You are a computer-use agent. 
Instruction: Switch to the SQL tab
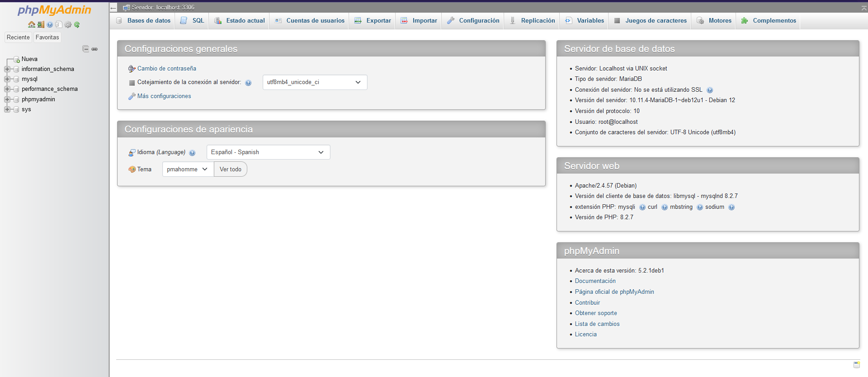click(192, 21)
